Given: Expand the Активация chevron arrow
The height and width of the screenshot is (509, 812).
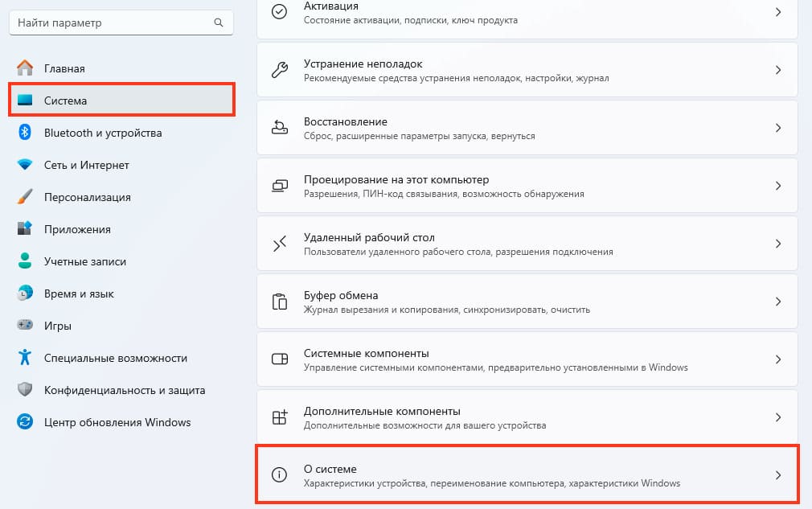Looking at the screenshot, I should pos(777,12).
